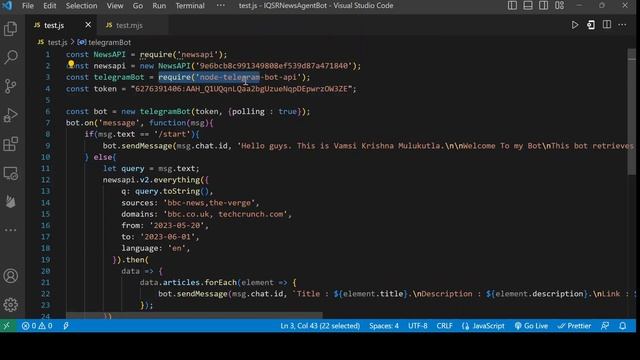Open the Remote Explorer view
This screenshot has width=640, height=360.
tap(11, 173)
